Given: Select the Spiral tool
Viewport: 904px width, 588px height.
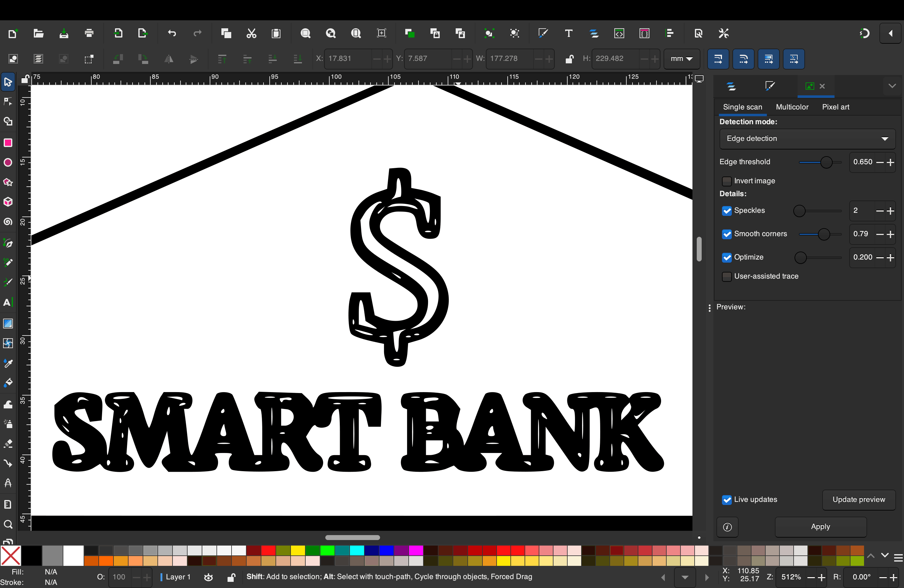Looking at the screenshot, I should 8,221.
